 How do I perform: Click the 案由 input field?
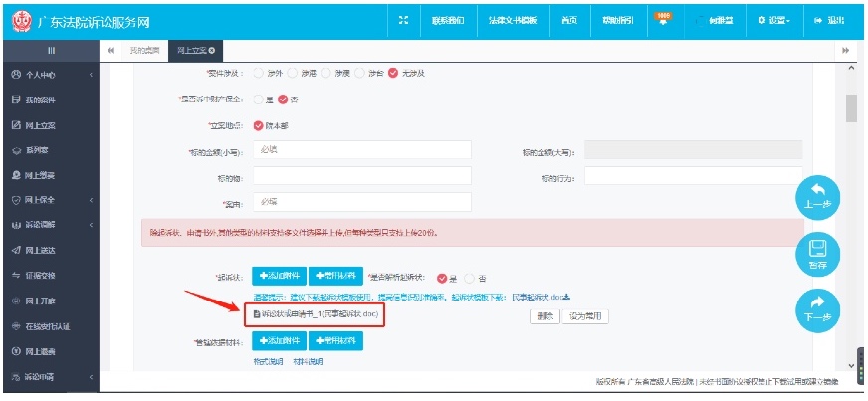(362, 202)
